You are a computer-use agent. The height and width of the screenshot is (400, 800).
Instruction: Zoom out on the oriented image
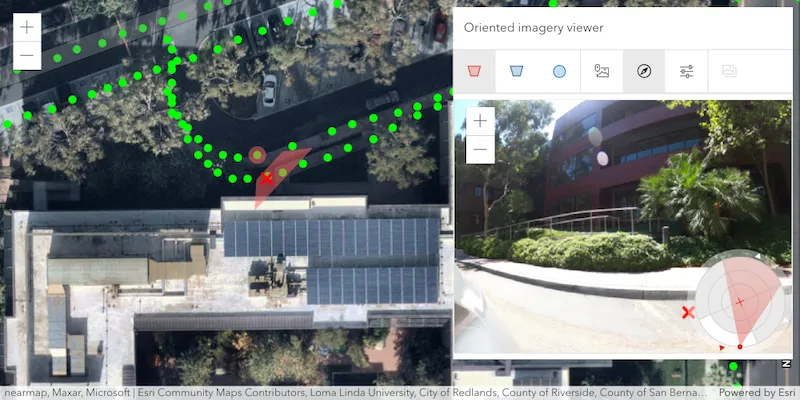coord(480,149)
